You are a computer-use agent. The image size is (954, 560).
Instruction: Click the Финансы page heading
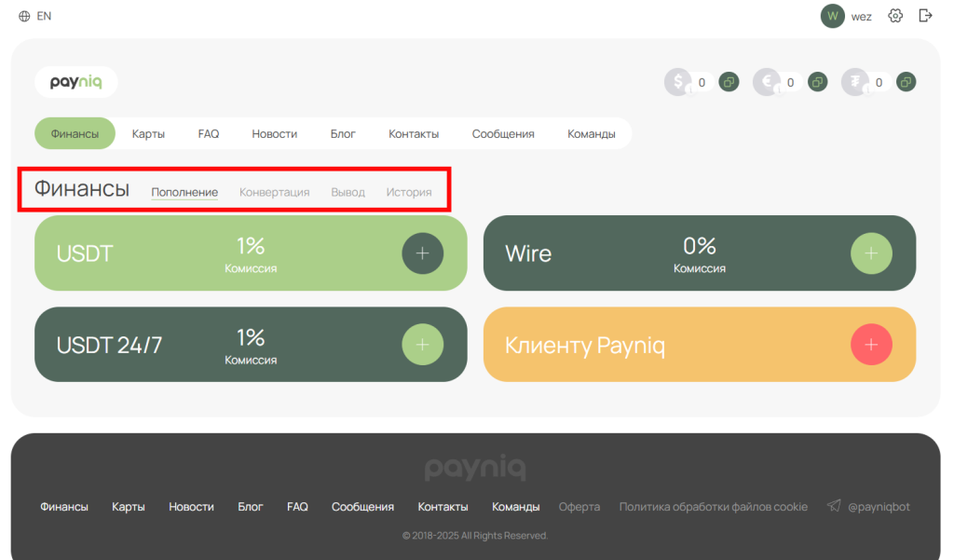82,189
